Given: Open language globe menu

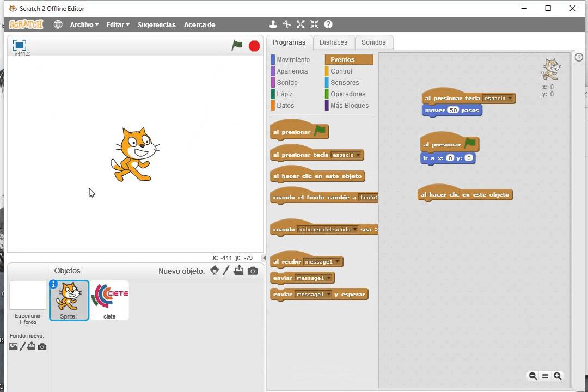Looking at the screenshot, I should tap(58, 24).
